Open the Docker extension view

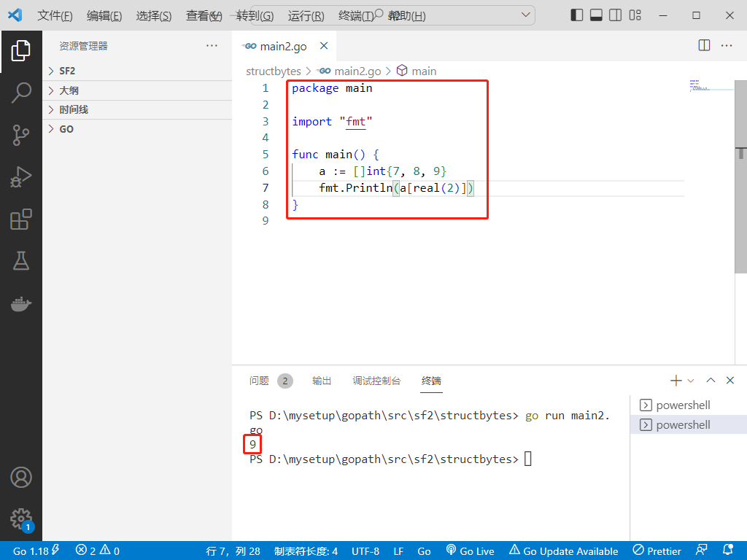tap(21, 303)
